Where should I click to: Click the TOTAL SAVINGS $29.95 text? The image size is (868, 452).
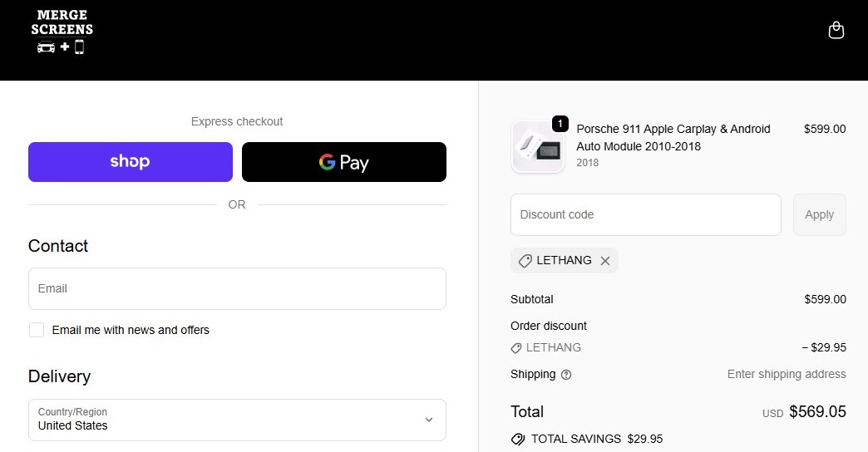597,439
